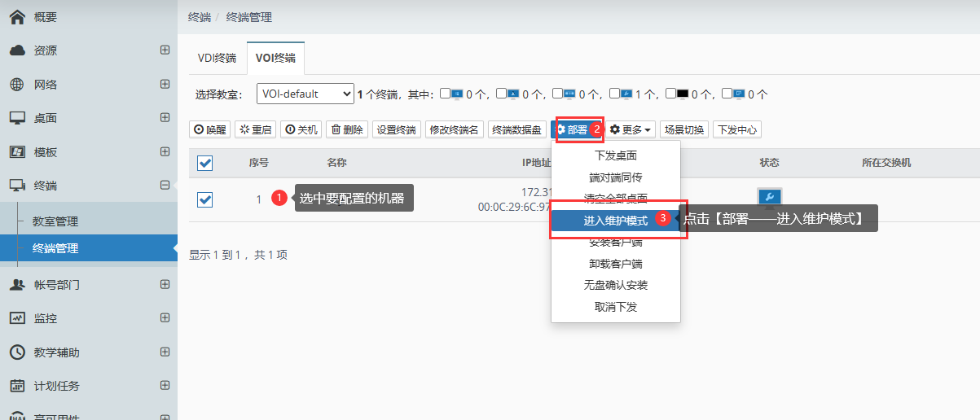Open the 选择教室 VOI-default dropdown
The image size is (980, 420).
tap(305, 94)
